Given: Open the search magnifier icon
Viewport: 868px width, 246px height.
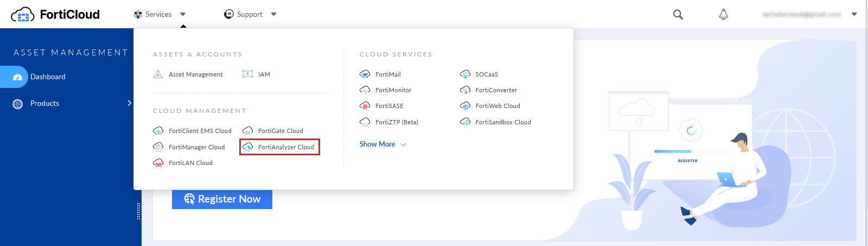Looking at the screenshot, I should [678, 15].
